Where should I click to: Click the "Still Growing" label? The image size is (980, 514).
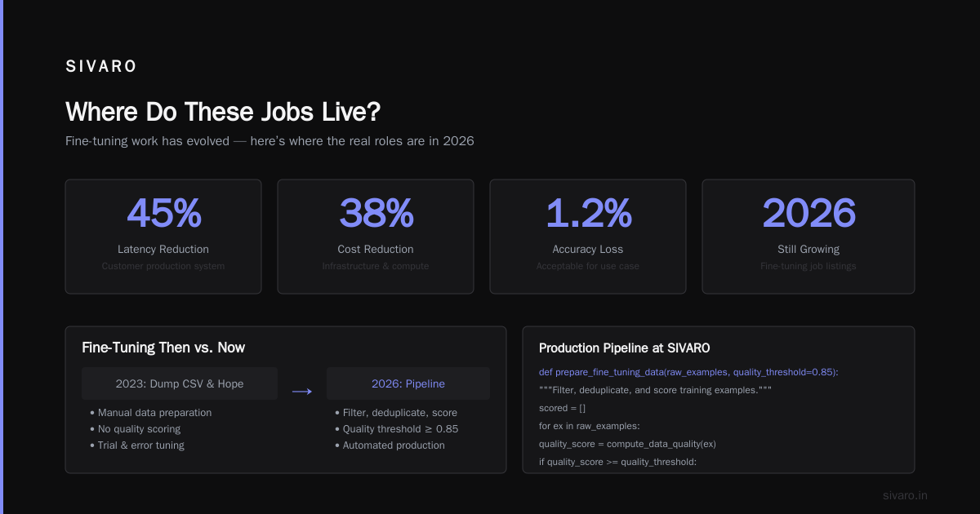808,249
